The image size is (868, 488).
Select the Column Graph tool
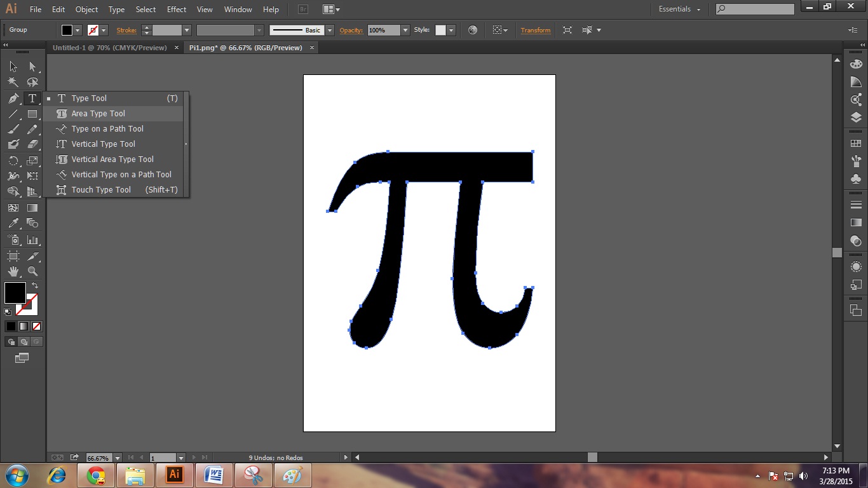[x=32, y=240]
